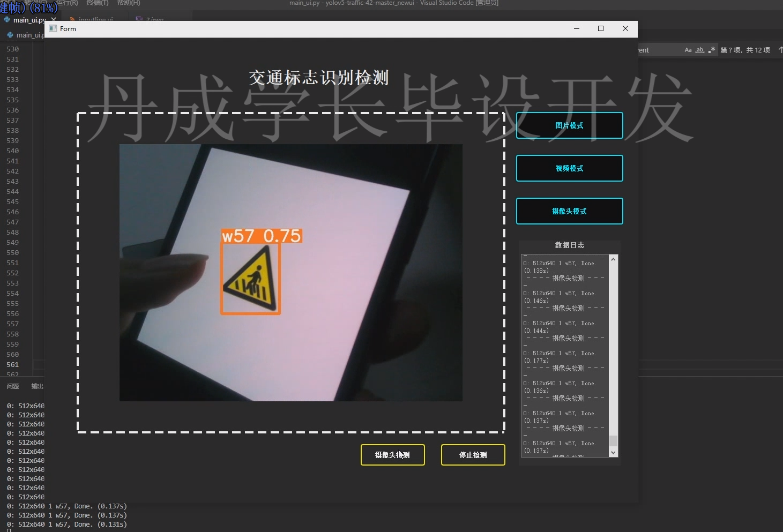
Task: Click the 停止检测 stop button
Action: [473, 455]
